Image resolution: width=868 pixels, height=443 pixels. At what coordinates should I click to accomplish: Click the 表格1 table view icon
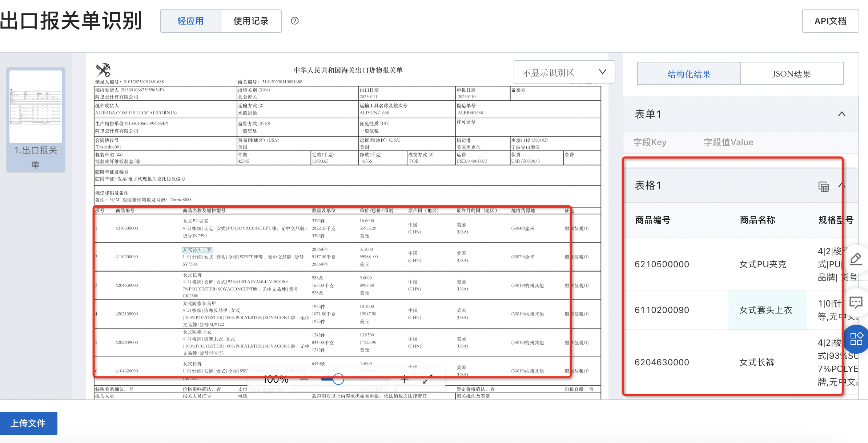click(823, 186)
